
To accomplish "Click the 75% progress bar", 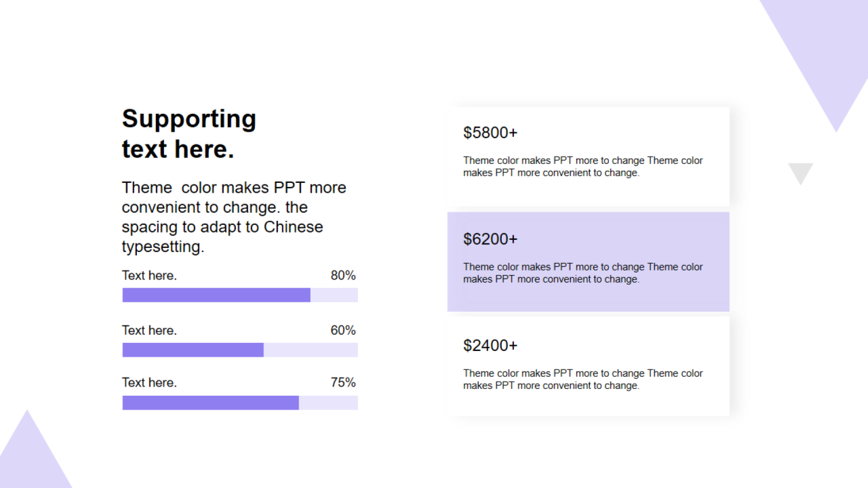I will coord(240,403).
